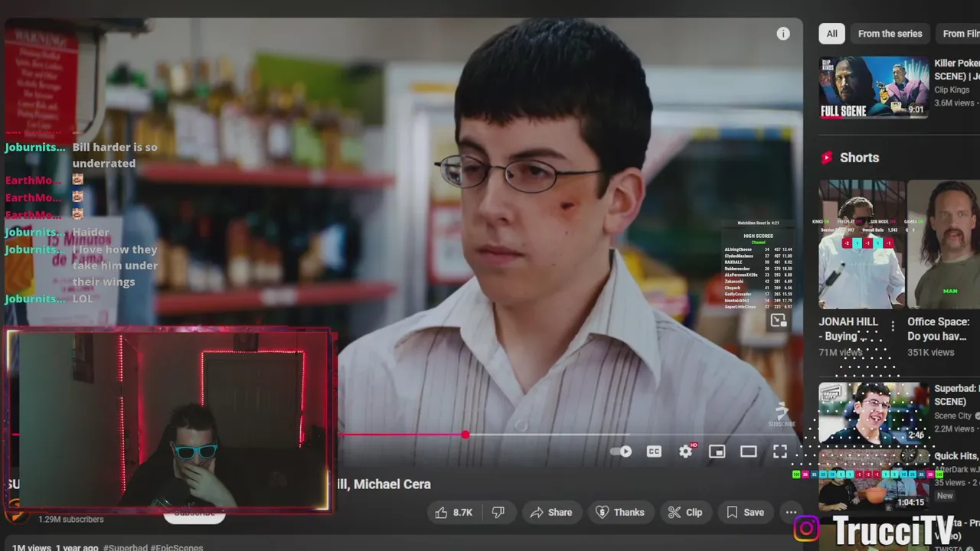Toggle the autoplay switch in player
This screenshot has width=980, height=551.
(621, 452)
